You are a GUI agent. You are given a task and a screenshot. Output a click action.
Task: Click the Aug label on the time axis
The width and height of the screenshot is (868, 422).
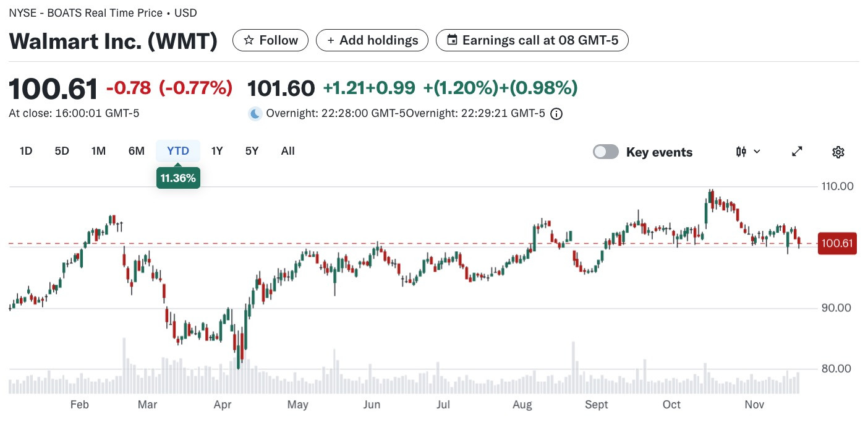point(522,405)
